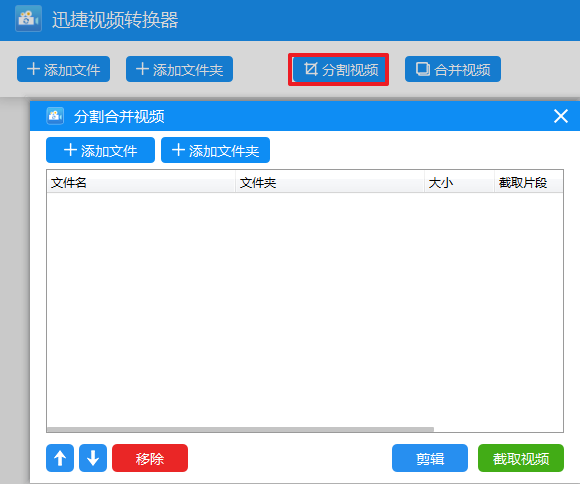
Task: Click the 分割合并视频 dialog logo icon
Action: coord(55,116)
